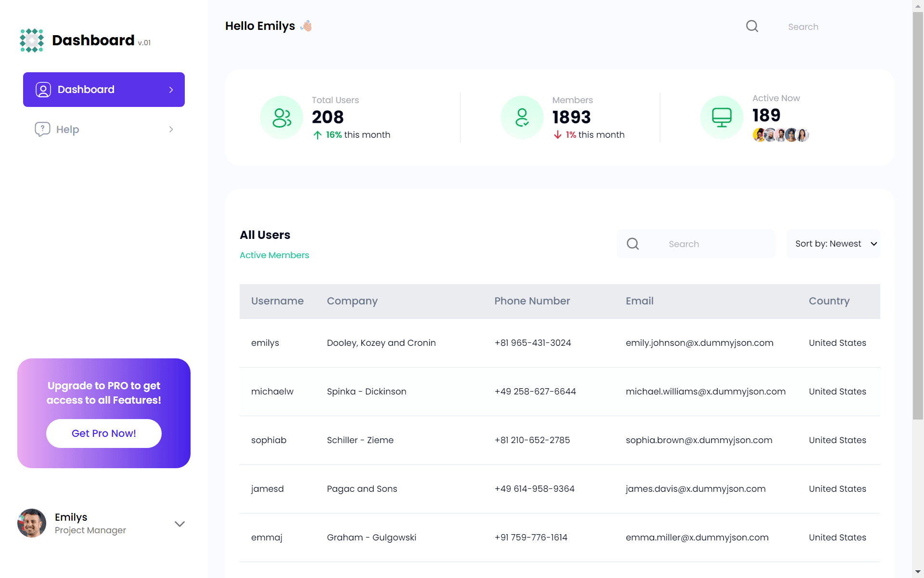This screenshot has height=578, width=924.
Task: Click the Dashboard logo icon
Action: pyautogui.click(x=32, y=40)
